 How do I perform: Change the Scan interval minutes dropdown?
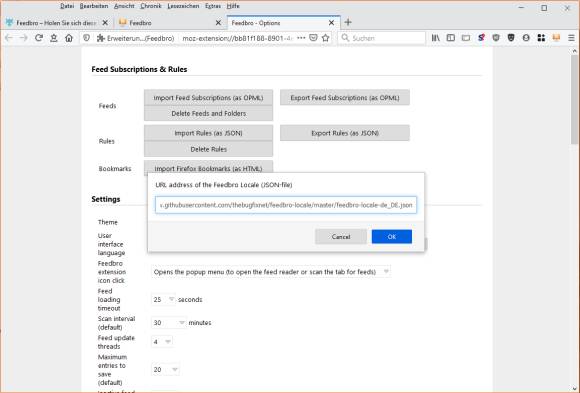(x=169, y=323)
